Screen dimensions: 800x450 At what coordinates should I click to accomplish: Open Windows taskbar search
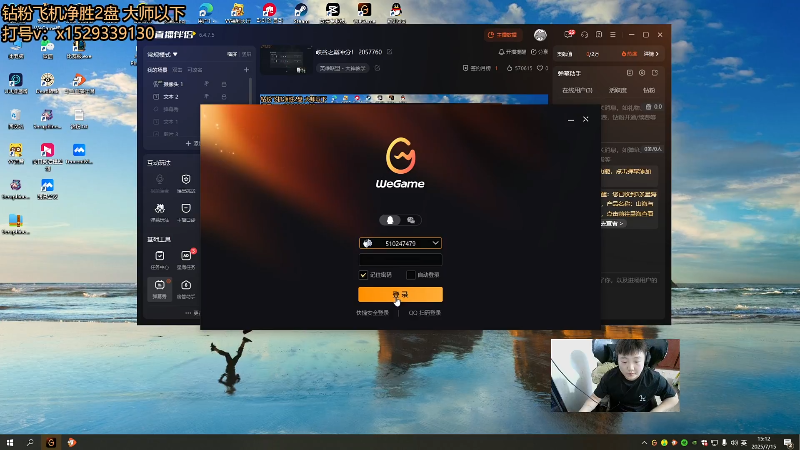tap(30, 442)
